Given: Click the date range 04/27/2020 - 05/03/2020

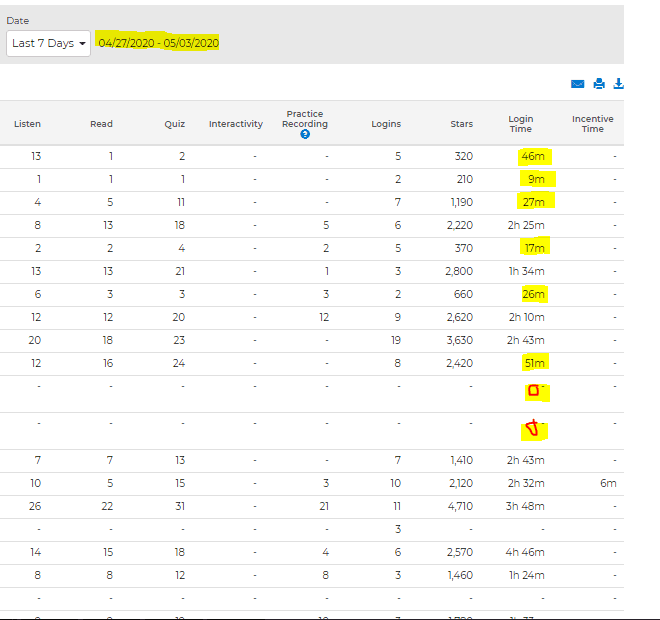Looking at the screenshot, I should pos(159,43).
